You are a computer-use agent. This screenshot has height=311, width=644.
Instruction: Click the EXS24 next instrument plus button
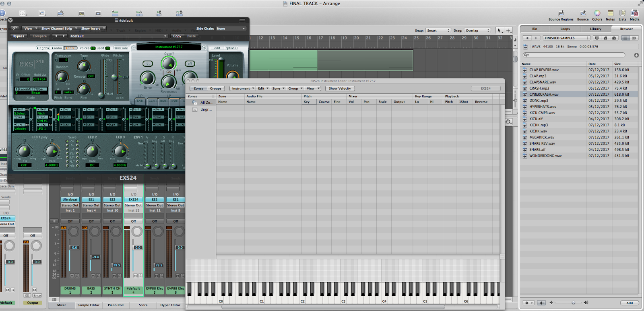tap(204, 47)
